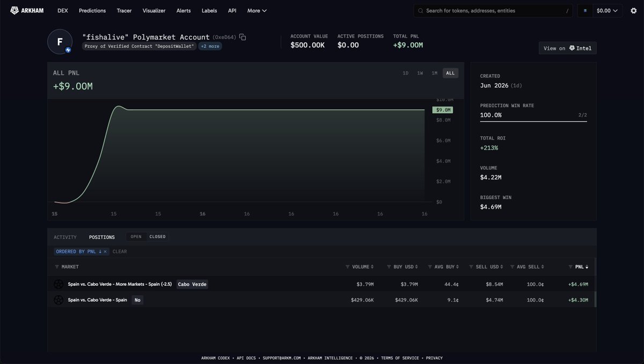Click the filter icon beside SELL USD header
This screenshot has height=364, width=644.
coord(471,266)
